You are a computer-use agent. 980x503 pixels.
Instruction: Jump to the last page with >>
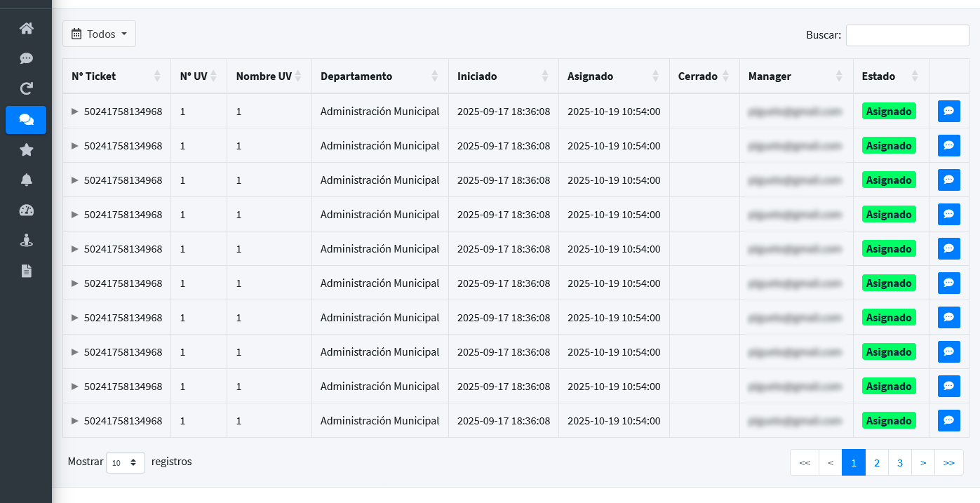948,463
